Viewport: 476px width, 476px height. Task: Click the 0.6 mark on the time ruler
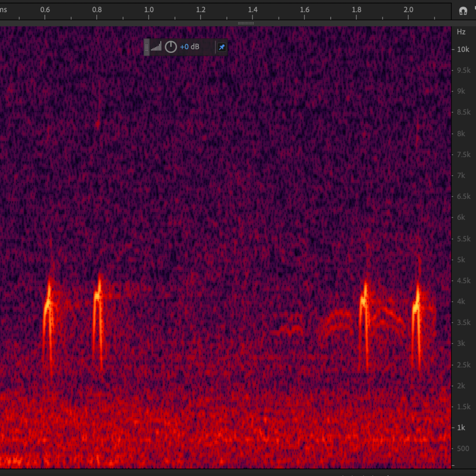tap(45, 10)
